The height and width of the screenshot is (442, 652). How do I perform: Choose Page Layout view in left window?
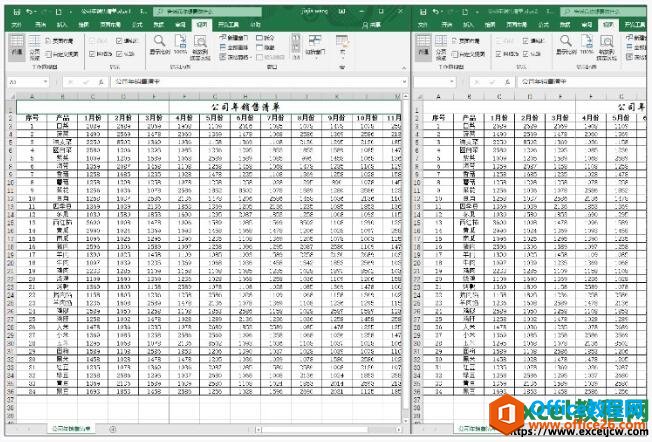[x=59, y=41]
